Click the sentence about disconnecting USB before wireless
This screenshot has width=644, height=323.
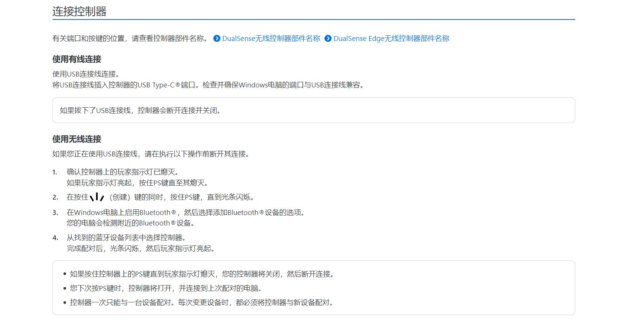pyautogui.click(x=151, y=154)
